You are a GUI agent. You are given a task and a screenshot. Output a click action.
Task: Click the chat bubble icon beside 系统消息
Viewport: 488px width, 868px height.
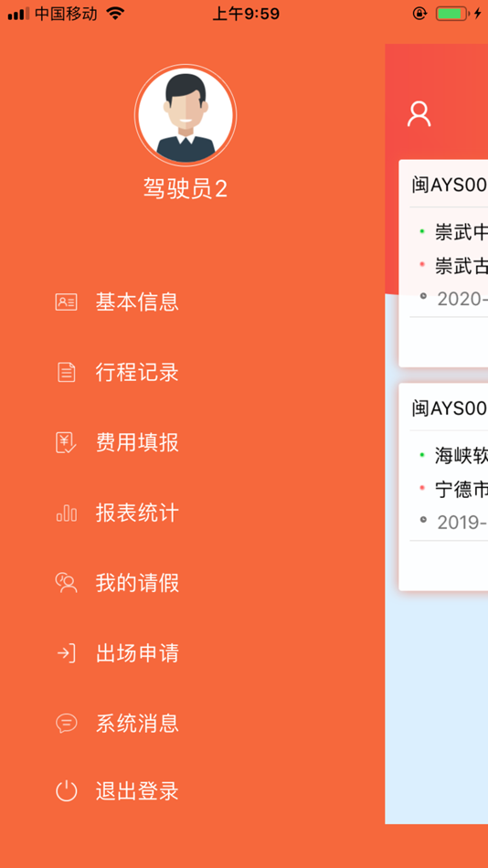click(67, 724)
